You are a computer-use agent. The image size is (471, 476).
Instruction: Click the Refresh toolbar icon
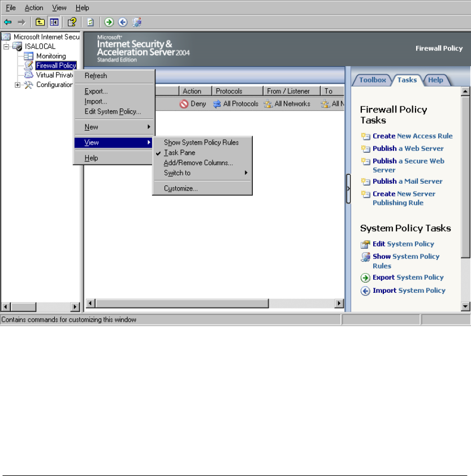[x=90, y=22]
